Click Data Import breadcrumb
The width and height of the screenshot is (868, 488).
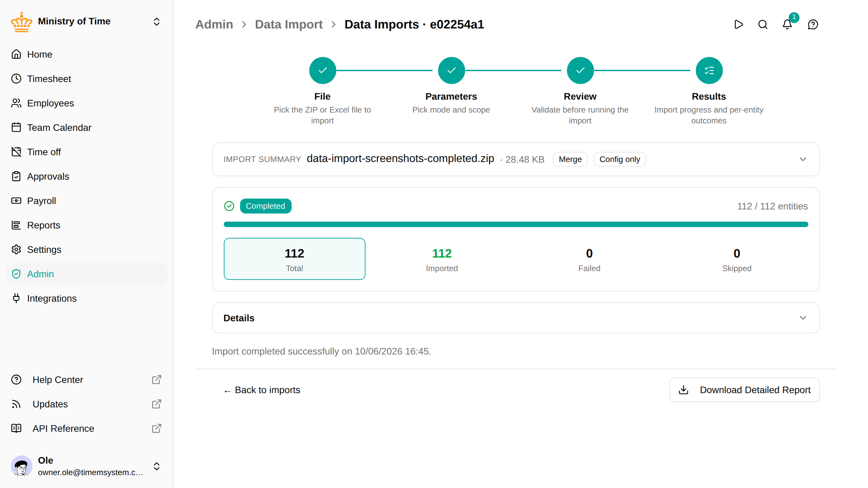pyautogui.click(x=289, y=24)
